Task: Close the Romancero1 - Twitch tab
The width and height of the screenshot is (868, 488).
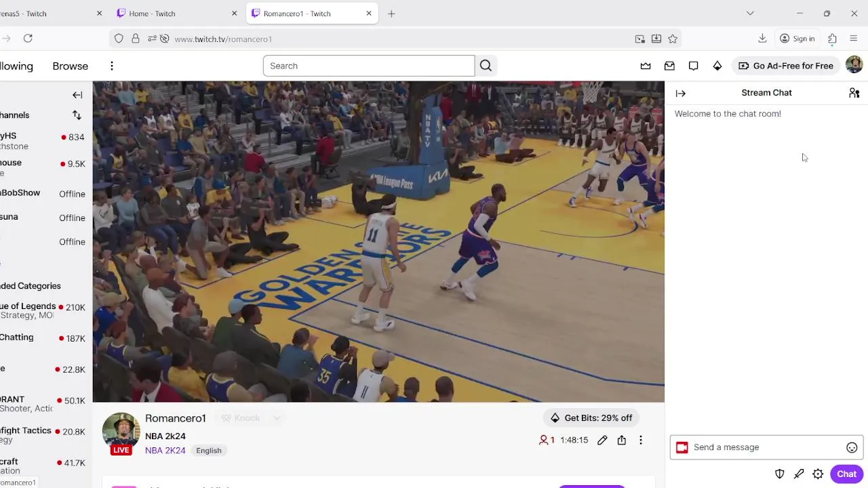Action: 369,14
